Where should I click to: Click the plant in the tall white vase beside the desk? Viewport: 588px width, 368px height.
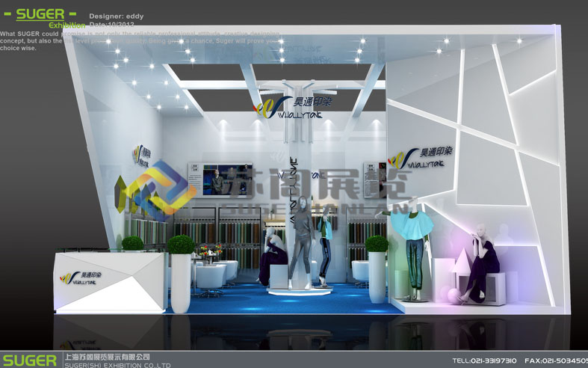pos(180,245)
